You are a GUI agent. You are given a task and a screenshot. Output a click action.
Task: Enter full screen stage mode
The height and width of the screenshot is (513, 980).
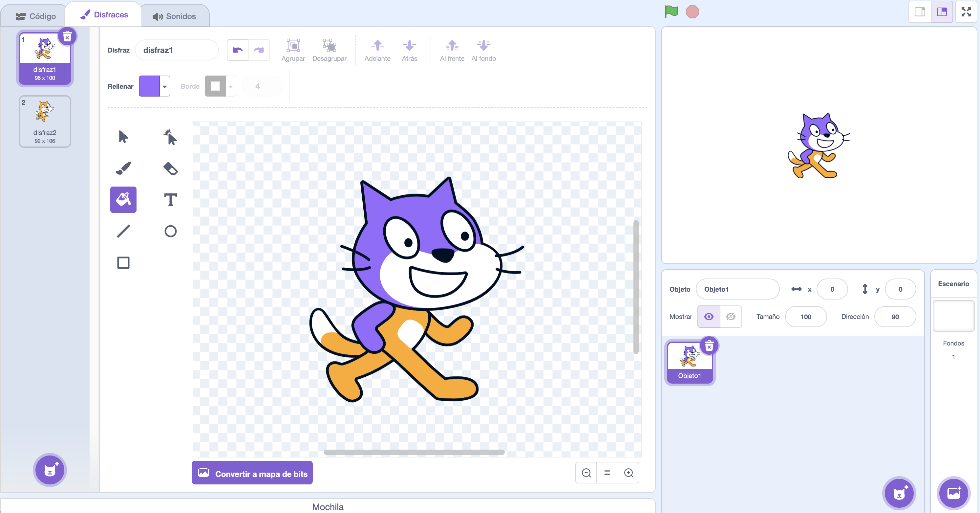(966, 12)
